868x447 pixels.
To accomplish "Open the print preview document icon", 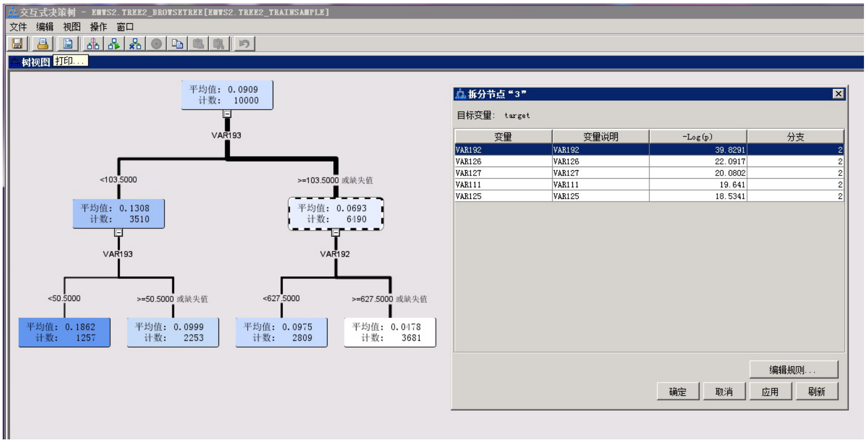I will pos(68,43).
